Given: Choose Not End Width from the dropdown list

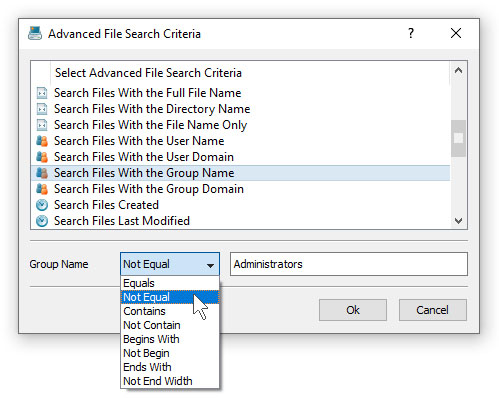Looking at the screenshot, I should (x=170, y=381).
